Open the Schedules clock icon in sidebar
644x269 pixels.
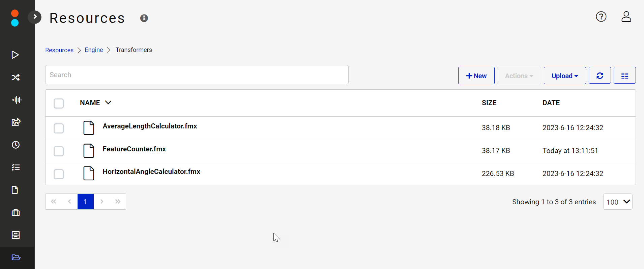tap(16, 145)
